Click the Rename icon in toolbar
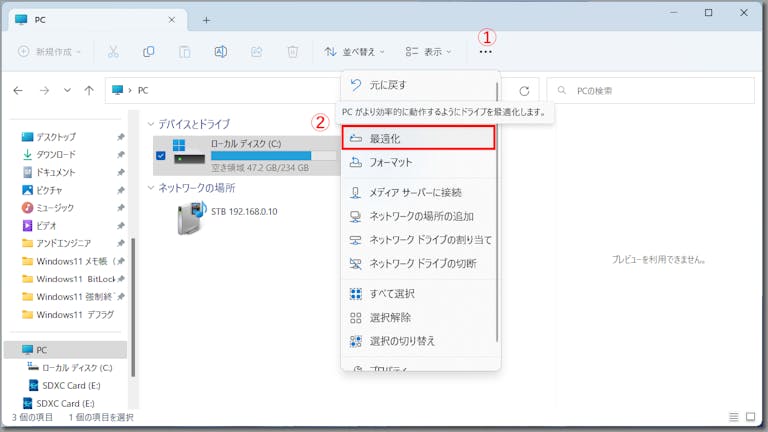The image size is (768, 432). 220,51
